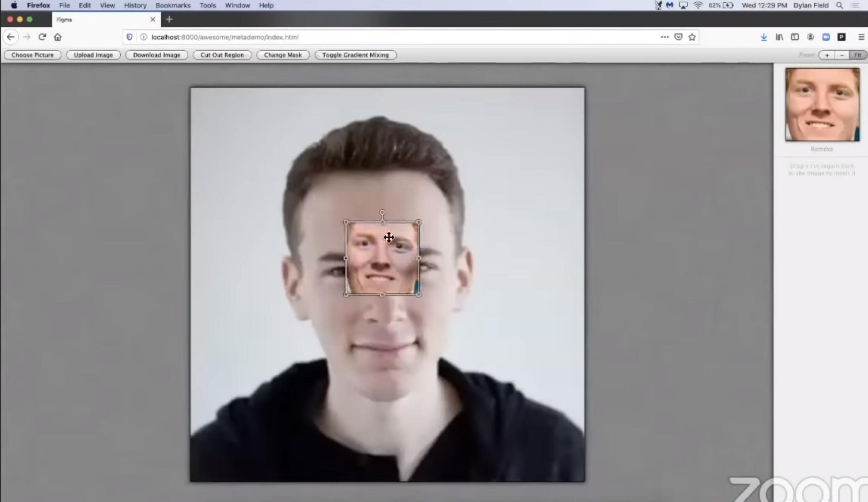Zoom in with the plus button
The height and width of the screenshot is (502, 868).
(x=827, y=55)
